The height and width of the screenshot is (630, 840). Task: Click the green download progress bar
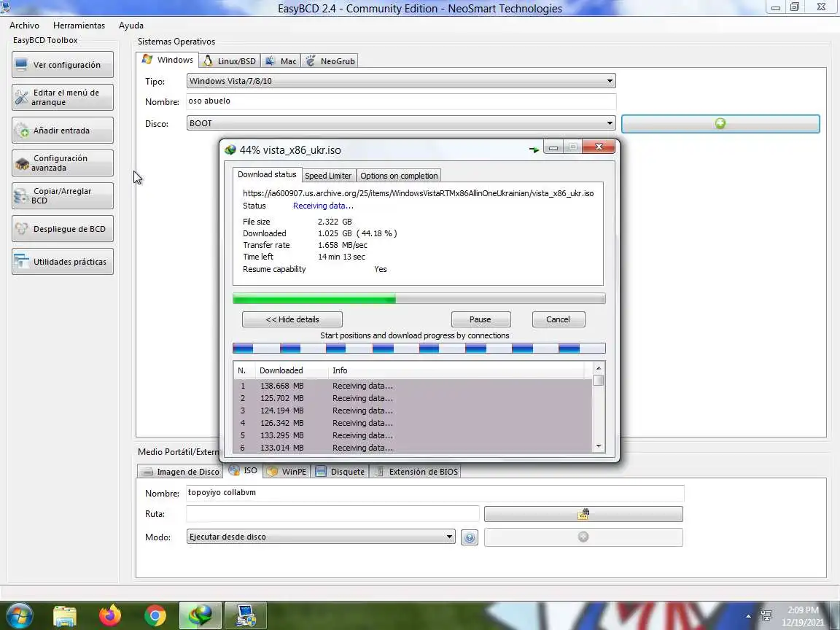pos(419,299)
